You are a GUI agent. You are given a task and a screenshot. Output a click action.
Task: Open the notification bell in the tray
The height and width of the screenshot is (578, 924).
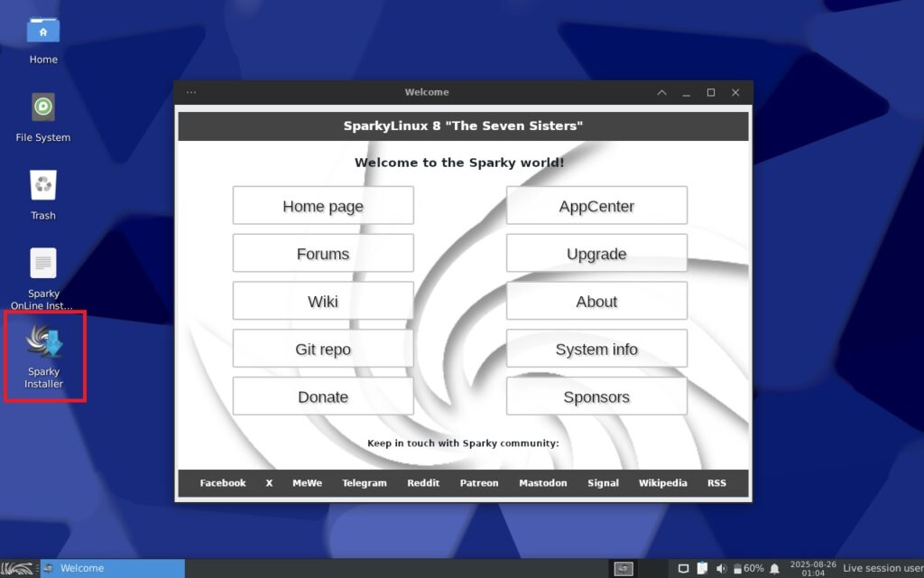pos(774,568)
